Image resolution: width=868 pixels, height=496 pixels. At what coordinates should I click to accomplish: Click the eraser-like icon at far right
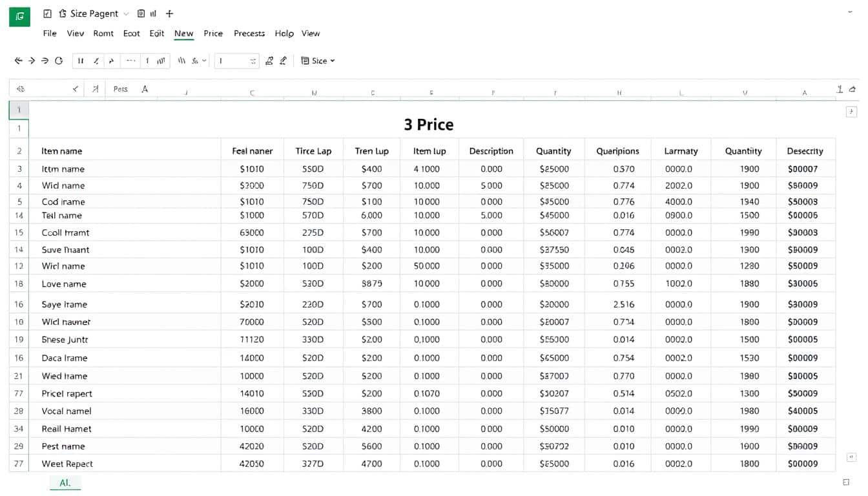[853, 89]
